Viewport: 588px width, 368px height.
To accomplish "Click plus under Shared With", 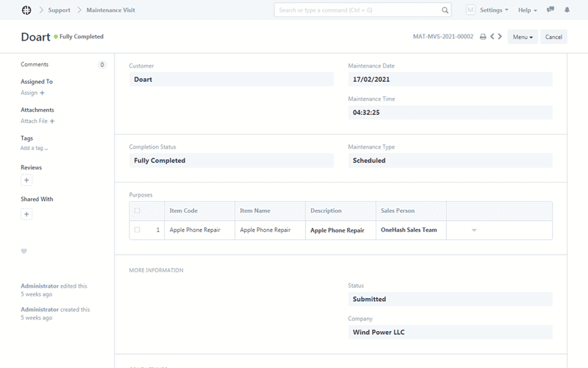I will click(26, 214).
